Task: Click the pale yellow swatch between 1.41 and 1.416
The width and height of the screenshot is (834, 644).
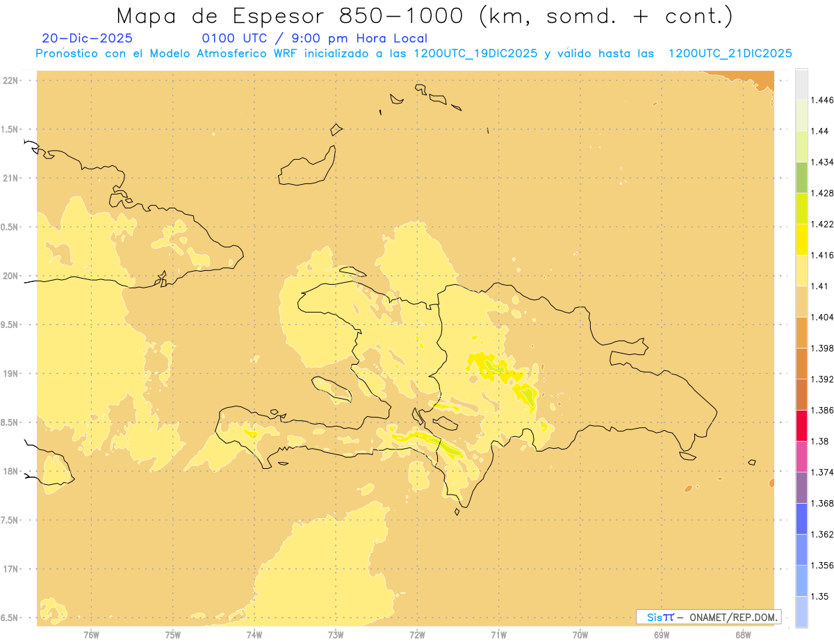Action: (x=801, y=270)
